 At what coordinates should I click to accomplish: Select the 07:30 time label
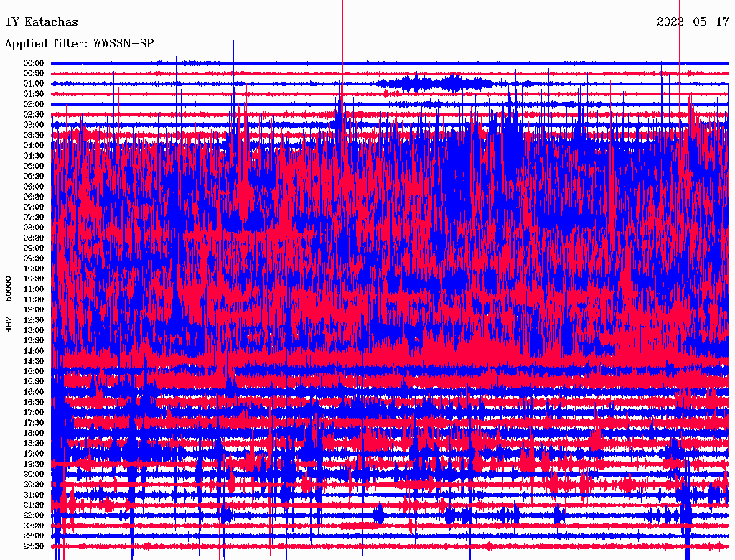(x=34, y=217)
